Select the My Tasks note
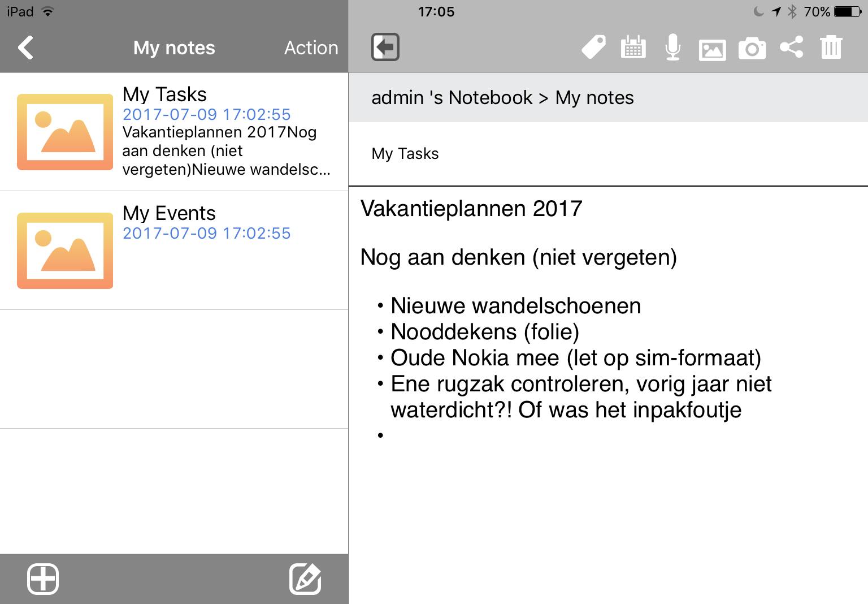 [226, 132]
